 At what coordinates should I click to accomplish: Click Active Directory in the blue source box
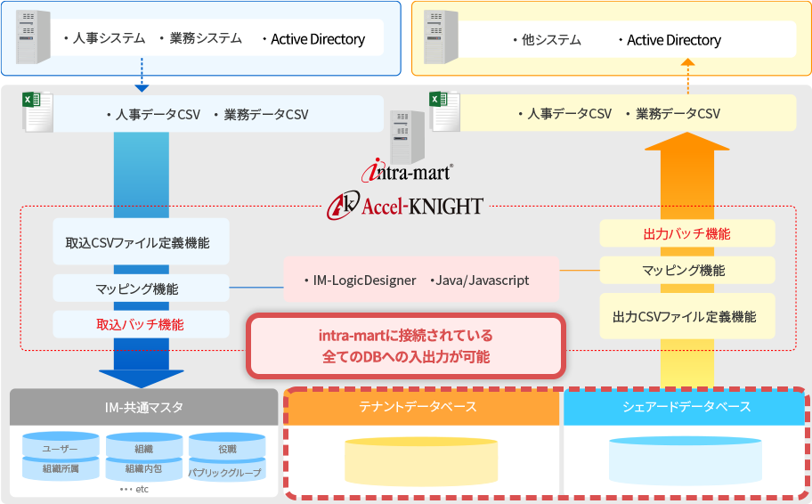coord(318,39)
